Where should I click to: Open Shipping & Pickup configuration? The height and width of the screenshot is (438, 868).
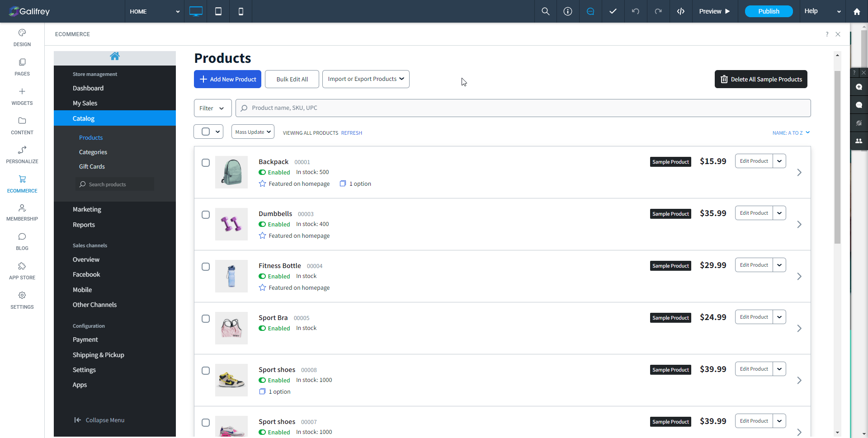tap(99, 355)
